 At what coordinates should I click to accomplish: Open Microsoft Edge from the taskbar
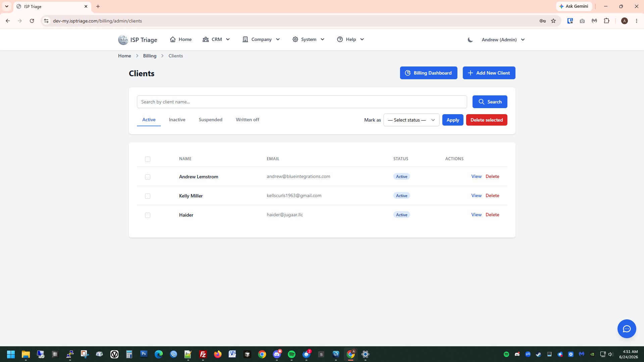(159, 354)
